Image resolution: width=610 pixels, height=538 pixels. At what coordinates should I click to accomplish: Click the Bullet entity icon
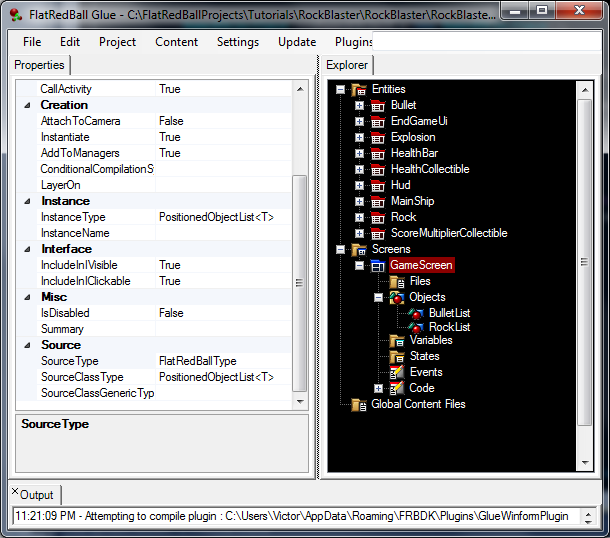[x=378, y=105]
